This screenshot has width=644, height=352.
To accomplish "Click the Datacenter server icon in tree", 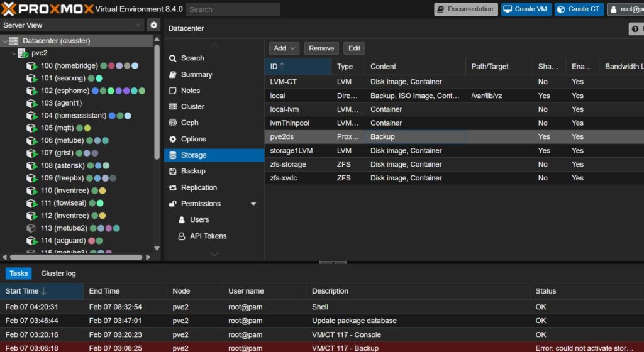I will click(14, 41).
